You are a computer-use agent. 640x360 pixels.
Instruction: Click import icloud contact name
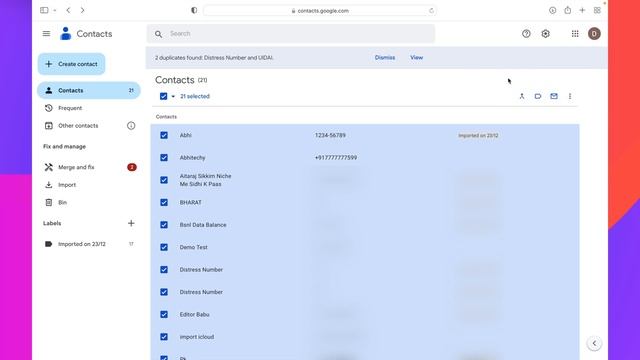coord(197,337)
